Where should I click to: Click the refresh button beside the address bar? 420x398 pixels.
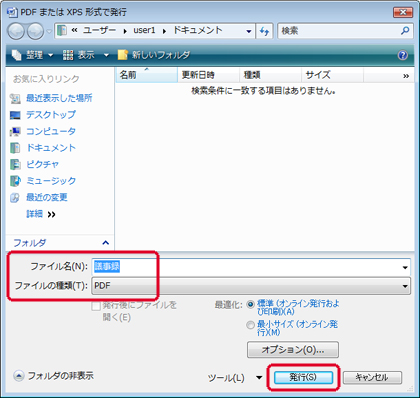coord(264,31)
